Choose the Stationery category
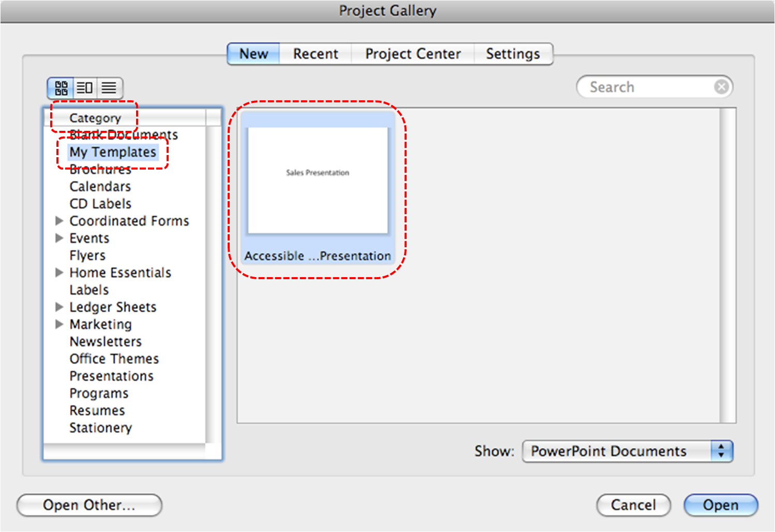Image resolution: width=775 pixels, height=532 pixels. pos(101,428)
